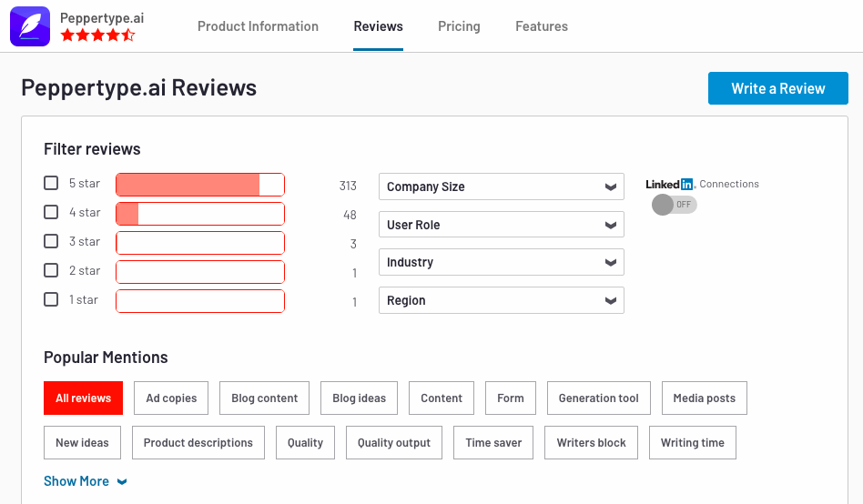Toggle LinkedIn Connections switch on
The image size is (863, 504).
tap(675, 205)
